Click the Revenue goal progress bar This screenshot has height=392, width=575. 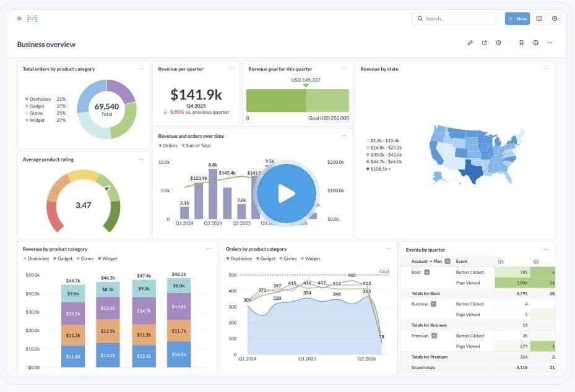click(297, 100)
